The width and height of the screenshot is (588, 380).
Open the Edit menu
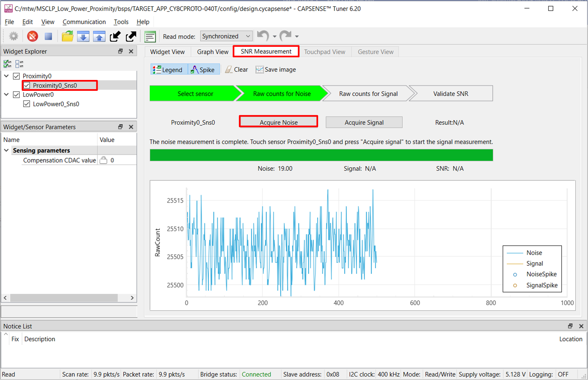click(x=27, y=22)
